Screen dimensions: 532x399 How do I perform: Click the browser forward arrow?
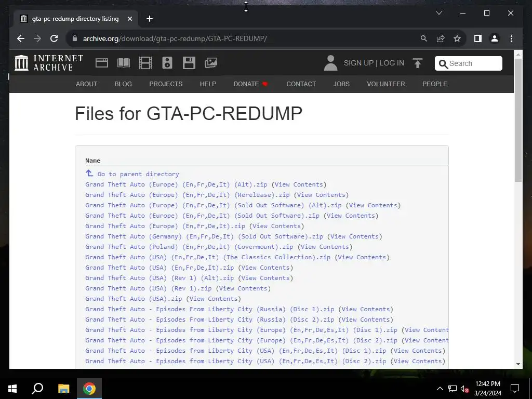[37, 38]
